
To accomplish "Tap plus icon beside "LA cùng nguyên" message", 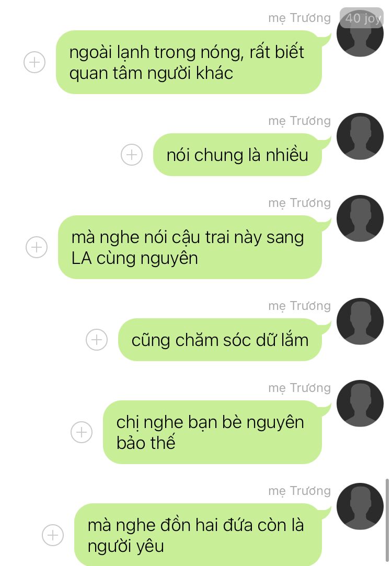I will [x=37, y=247].
